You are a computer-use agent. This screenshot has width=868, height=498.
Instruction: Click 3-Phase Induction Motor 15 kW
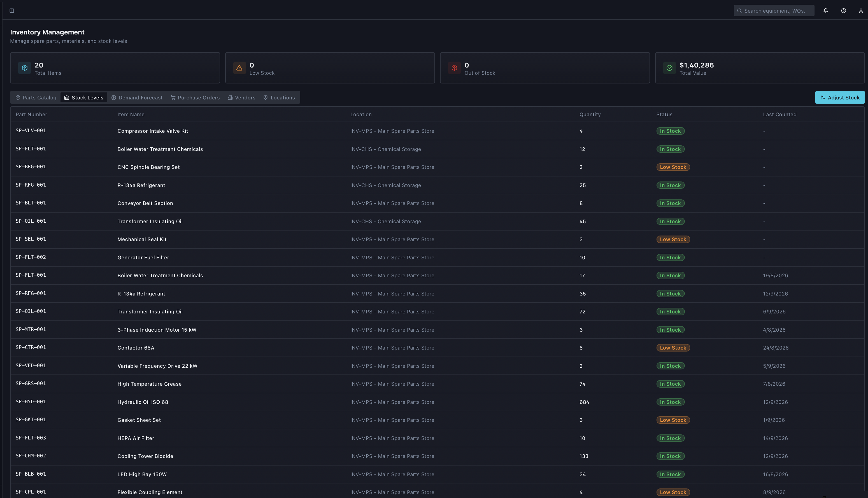pos(157,330)
